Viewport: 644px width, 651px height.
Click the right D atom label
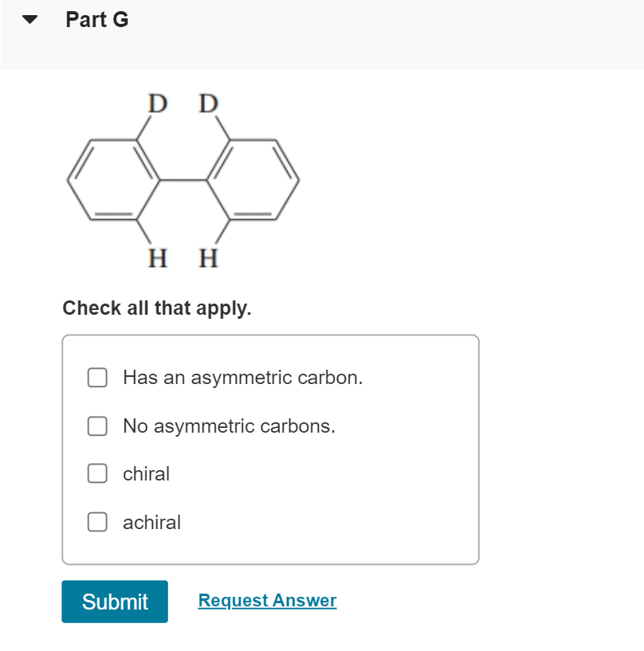tap(208, 104)
